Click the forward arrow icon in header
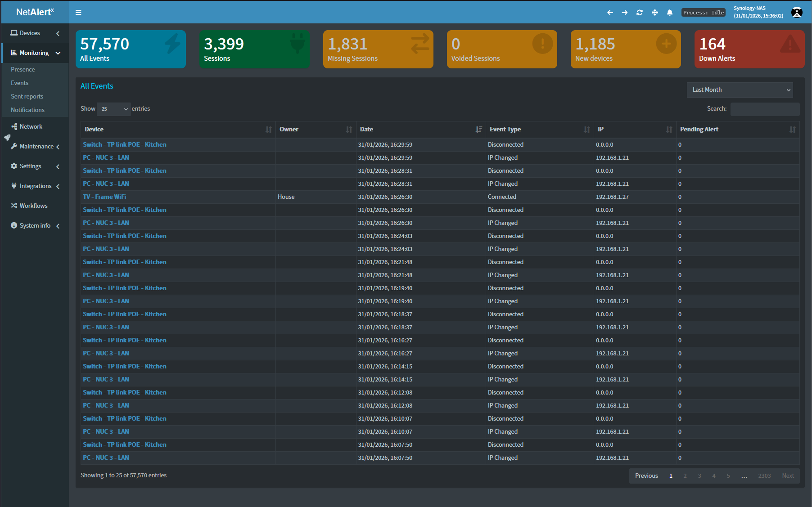Viewport: 812px width, 507px height. pyautogui.click(x=625, y=13)
